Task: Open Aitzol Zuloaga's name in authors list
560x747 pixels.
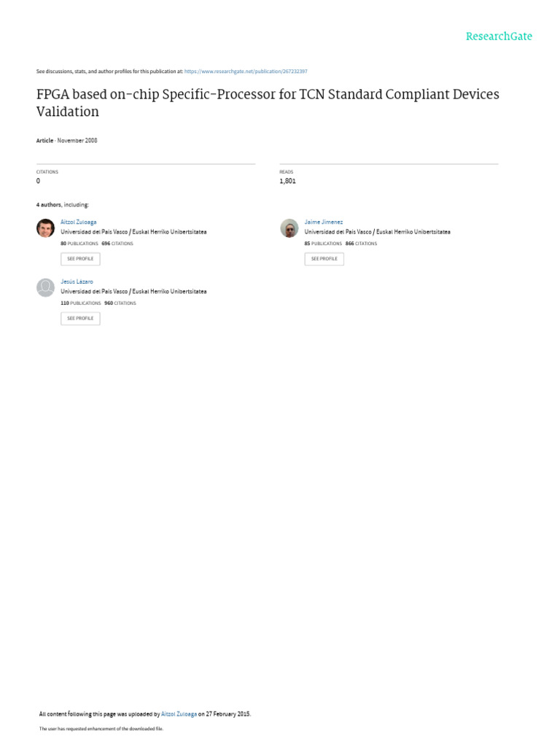Action: [79, 222]
